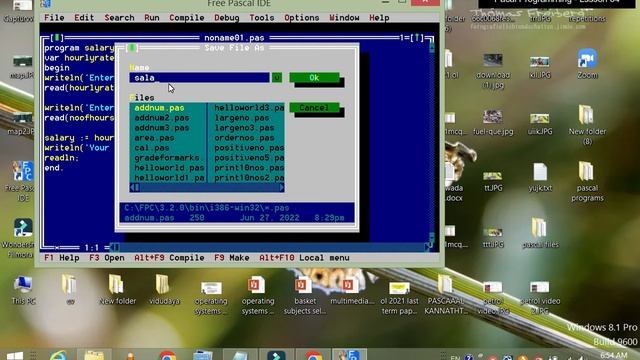This screenshot has width=640, height=360.
Task: Click the Files list horizontal scrollbar right arrow
Action: tap(282, 188)
